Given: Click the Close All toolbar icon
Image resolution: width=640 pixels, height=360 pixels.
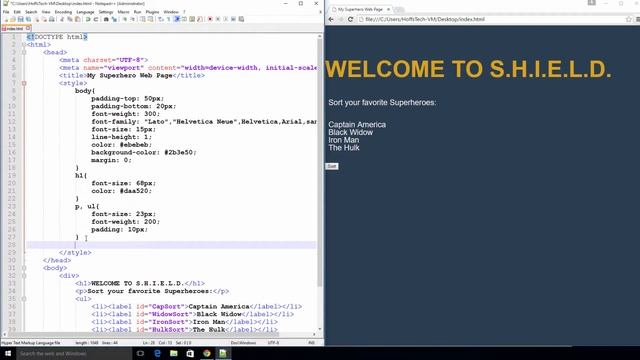Looking at the screenshot, I should [x=44, y=19].
